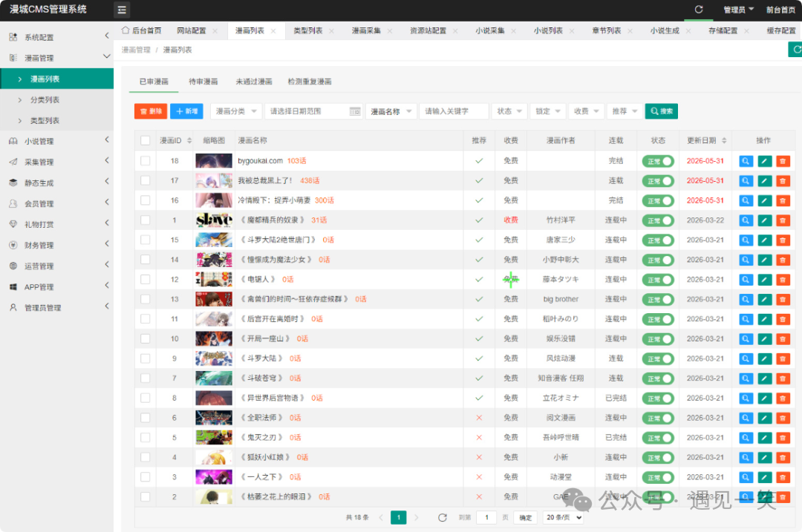802x532 pixels.
Task: Open the 漫画分类 dropdown filter
Action: pos(236,111)
